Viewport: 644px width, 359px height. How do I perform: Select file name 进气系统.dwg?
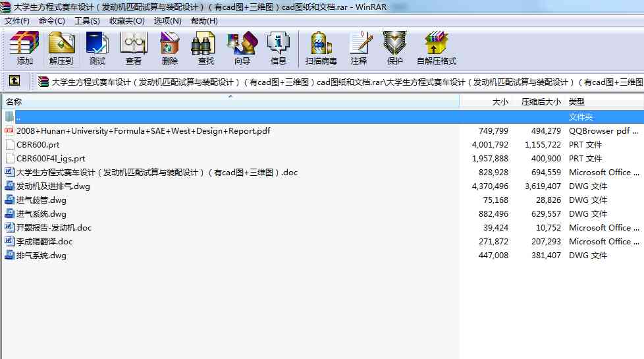pos(41,213)
